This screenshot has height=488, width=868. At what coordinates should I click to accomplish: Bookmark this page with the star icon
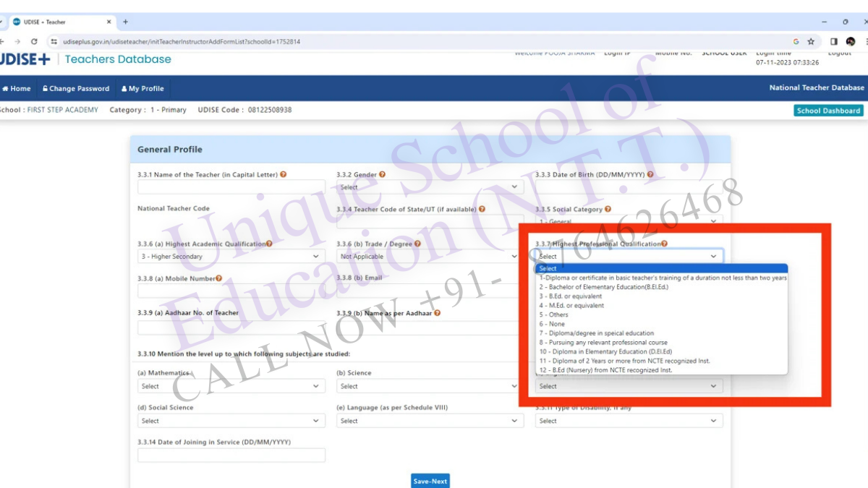click(x=811, y=42)
